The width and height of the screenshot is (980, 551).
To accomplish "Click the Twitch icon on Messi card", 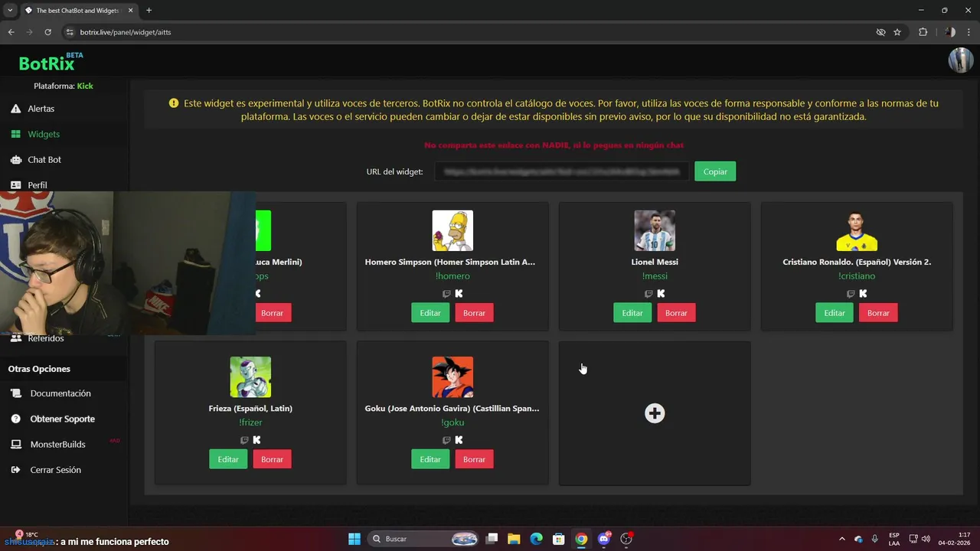I will [x=648, y=294].
